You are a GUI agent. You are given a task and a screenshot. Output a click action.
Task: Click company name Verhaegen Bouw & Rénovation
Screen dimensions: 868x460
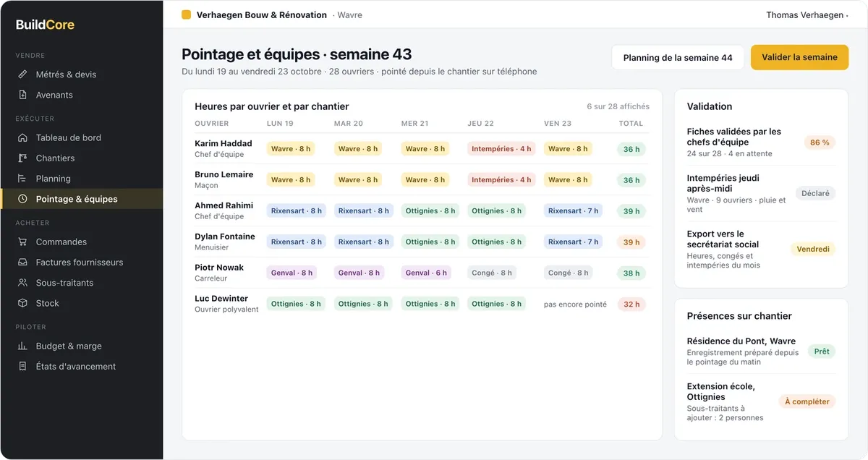261,14
